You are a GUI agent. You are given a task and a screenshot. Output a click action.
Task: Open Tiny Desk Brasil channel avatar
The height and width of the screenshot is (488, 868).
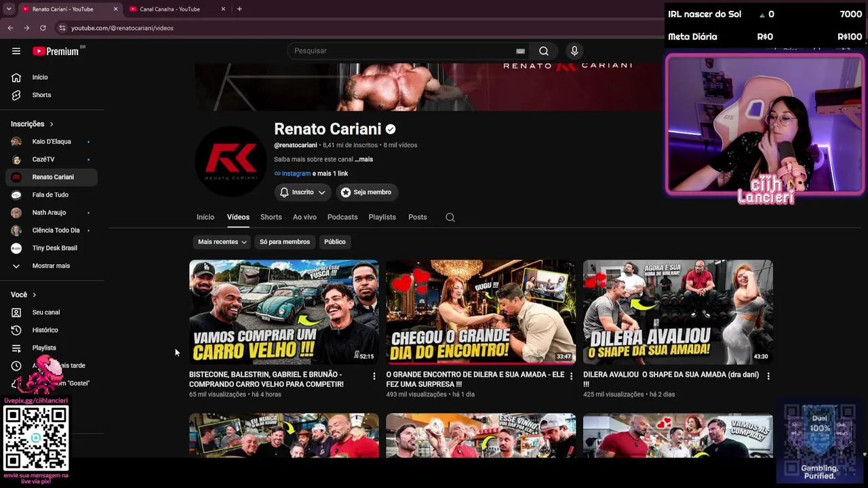(x=16, y=248)
